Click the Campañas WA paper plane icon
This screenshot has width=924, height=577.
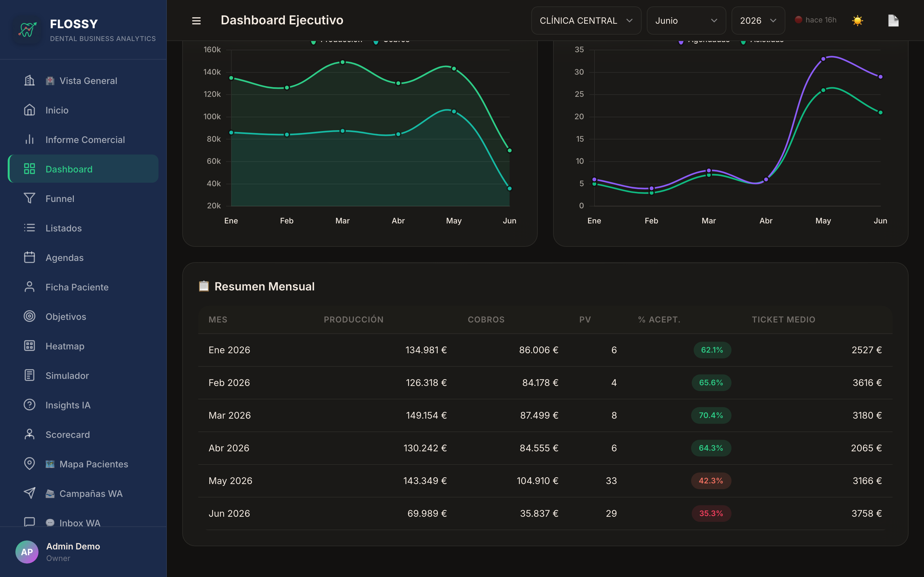tap(30, 493)
